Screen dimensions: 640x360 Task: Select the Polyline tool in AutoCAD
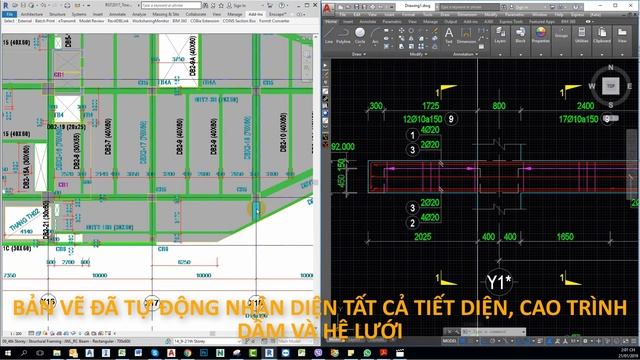[343, 35]
